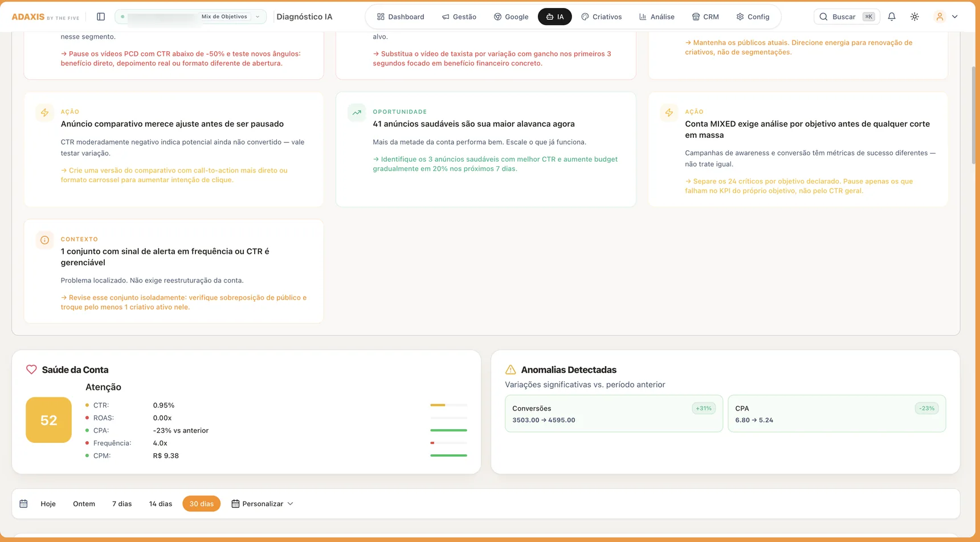Go to the CRM tab
This screenshot has height=542, width=980.
coord(705,17)
